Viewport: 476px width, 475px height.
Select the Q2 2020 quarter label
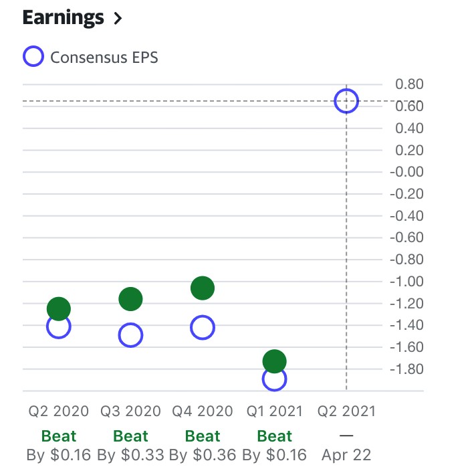pyautogui.click(x=58, y=411)
